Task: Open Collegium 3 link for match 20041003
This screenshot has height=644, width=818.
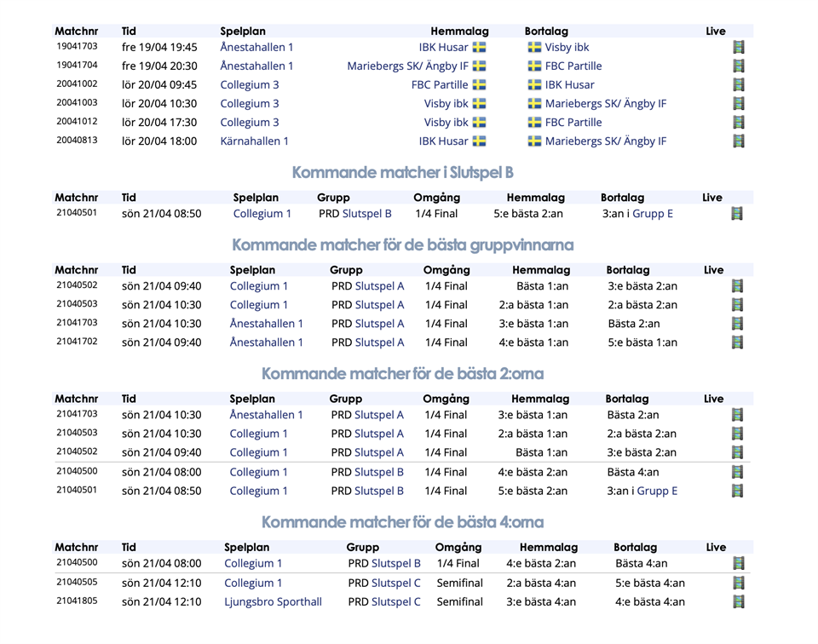Action: pos(249,104)
